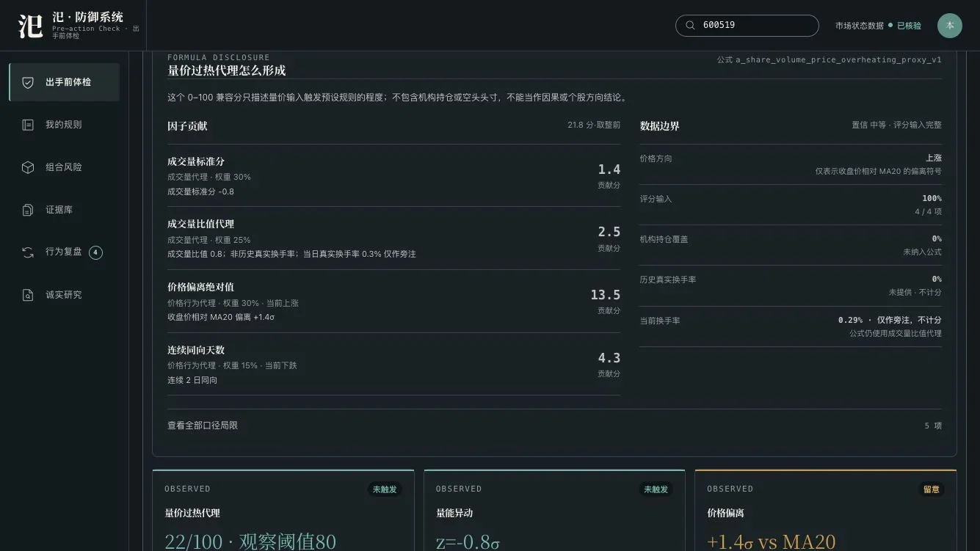
Task: Switch to 证据库
Action: (x=65, y=210)
